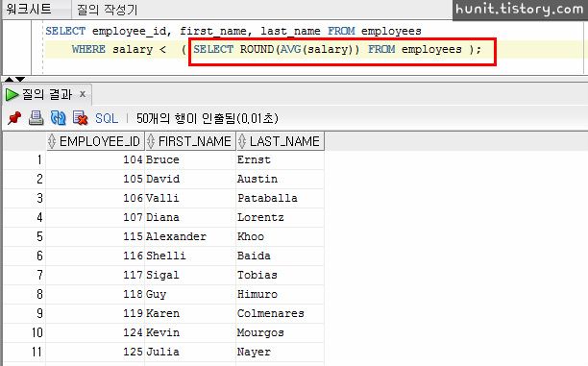588x366 pixels.
Task: Switch to the 질의 작성기 tab
Action: coord(108,10)
